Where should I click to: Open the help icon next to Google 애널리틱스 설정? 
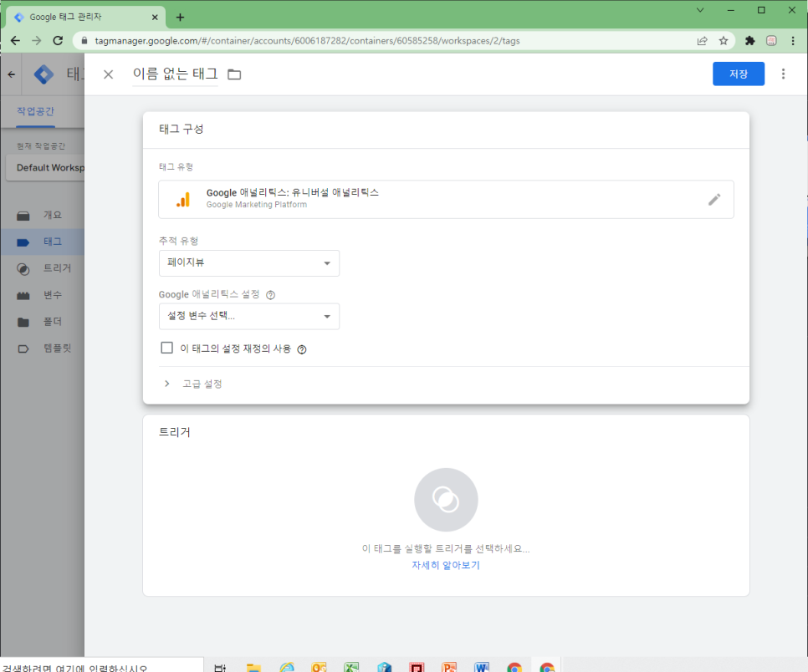click(x=270, y=294)
